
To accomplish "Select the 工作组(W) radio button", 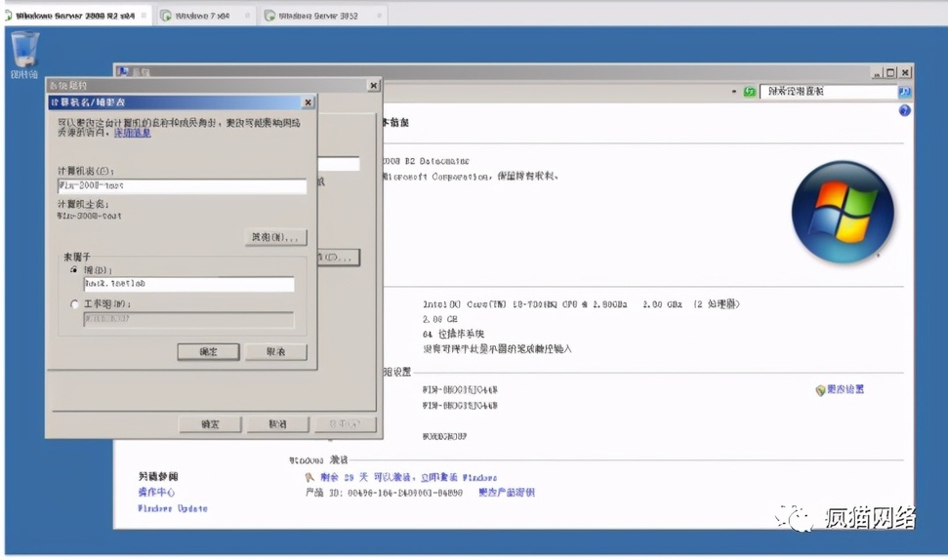I will [x=74, y=303].
